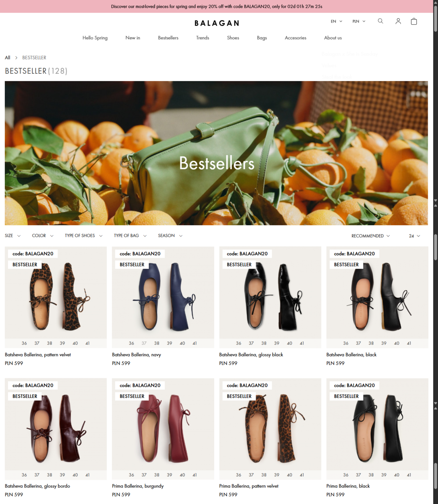Click the pink BALAGAN20 promo banner
The width and height of the screenshot is (438, 504).
[x=217, y=6]
